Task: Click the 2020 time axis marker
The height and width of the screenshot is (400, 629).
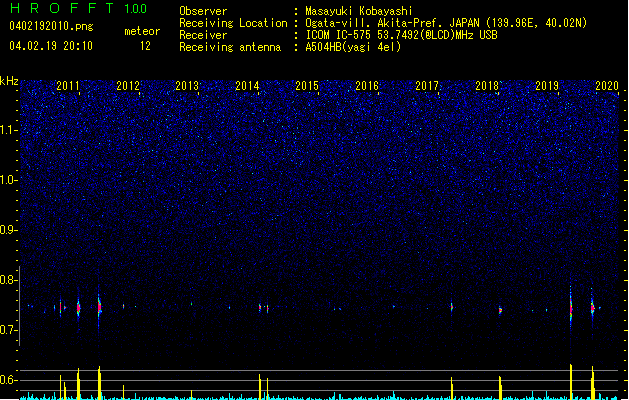Action: tap(607, 85)
